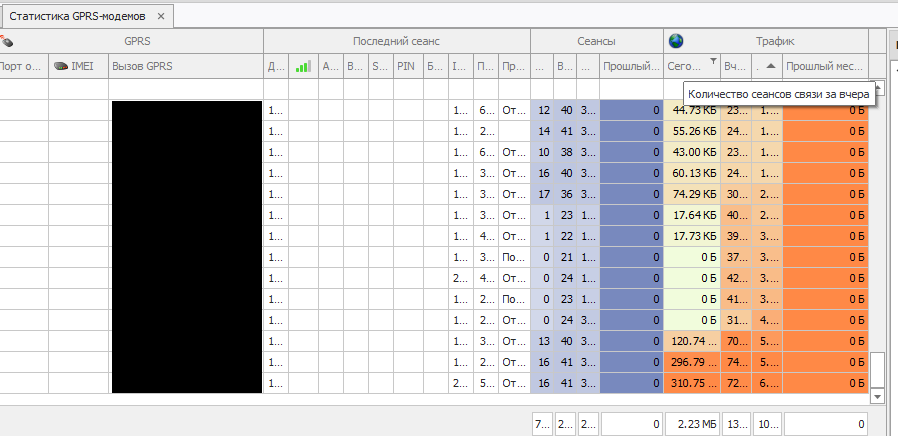Select the cell showing 17.73 КБ
This screenshot has width=898, height=436.
[x=692, y=236]
